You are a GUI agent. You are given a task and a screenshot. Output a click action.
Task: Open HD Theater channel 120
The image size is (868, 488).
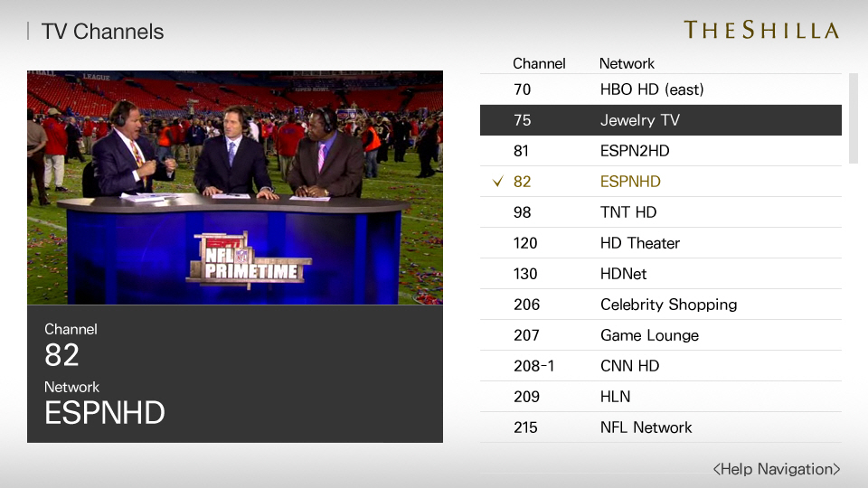coord(660,243)
